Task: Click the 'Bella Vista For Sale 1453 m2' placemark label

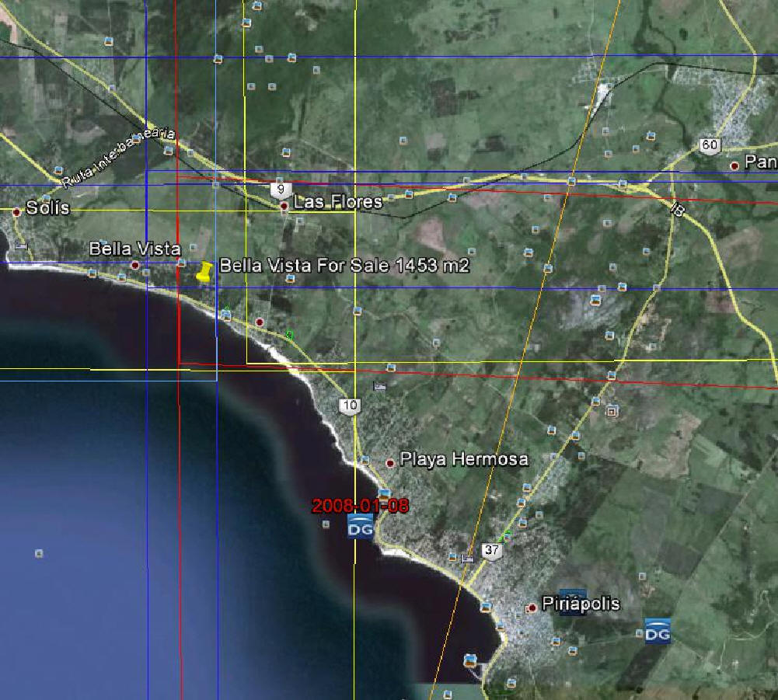Action: pos(344,266)
